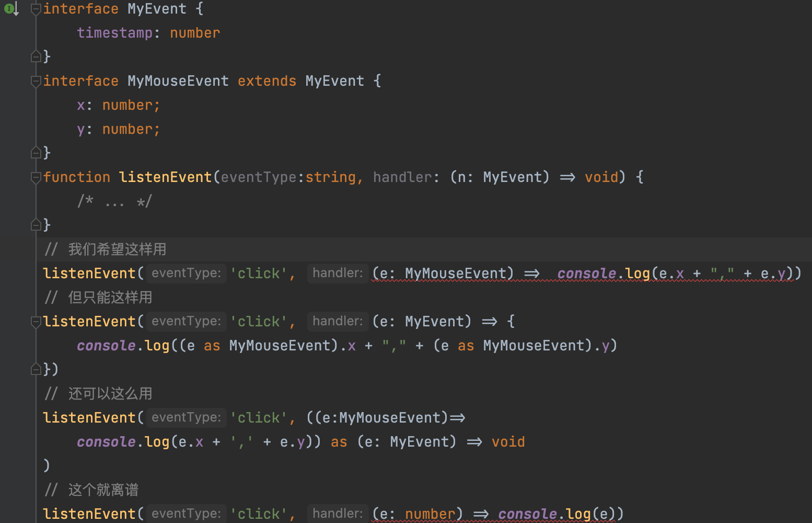Click the void return type in function signature
The image size is (812, 523).
pos(601,177)
